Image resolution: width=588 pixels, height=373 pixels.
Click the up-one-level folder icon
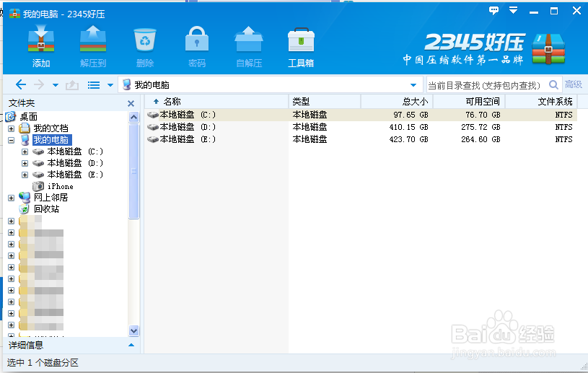(72, 85)
